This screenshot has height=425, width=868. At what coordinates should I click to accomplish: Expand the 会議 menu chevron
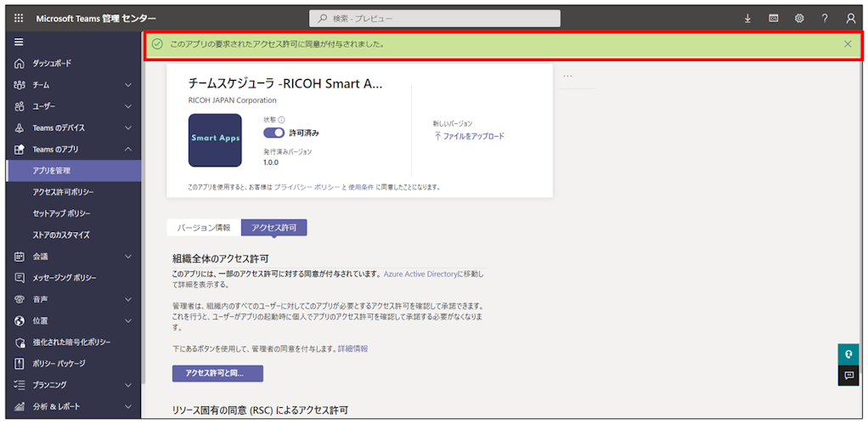[128, 257]
